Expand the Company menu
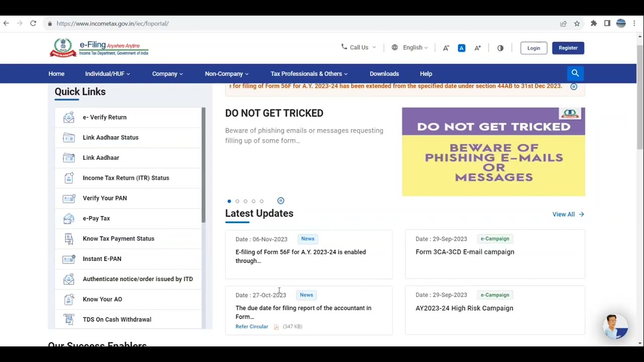The height and width of the screenshot is (362, 644). (x=168, y=74)
